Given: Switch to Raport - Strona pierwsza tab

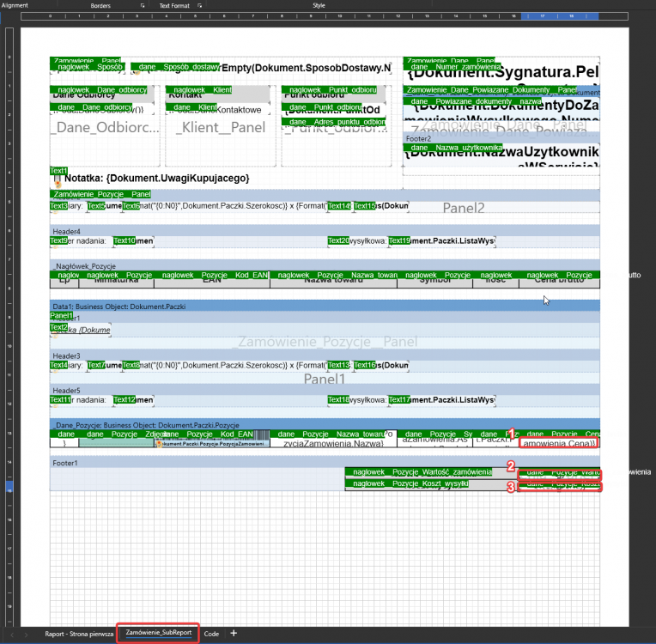Looking at the screenshot, I should tap(79, 634).
